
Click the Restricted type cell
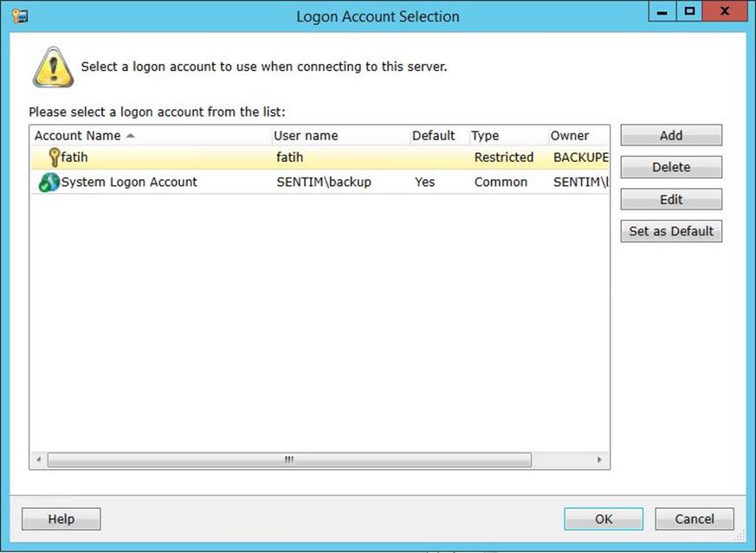504,158
